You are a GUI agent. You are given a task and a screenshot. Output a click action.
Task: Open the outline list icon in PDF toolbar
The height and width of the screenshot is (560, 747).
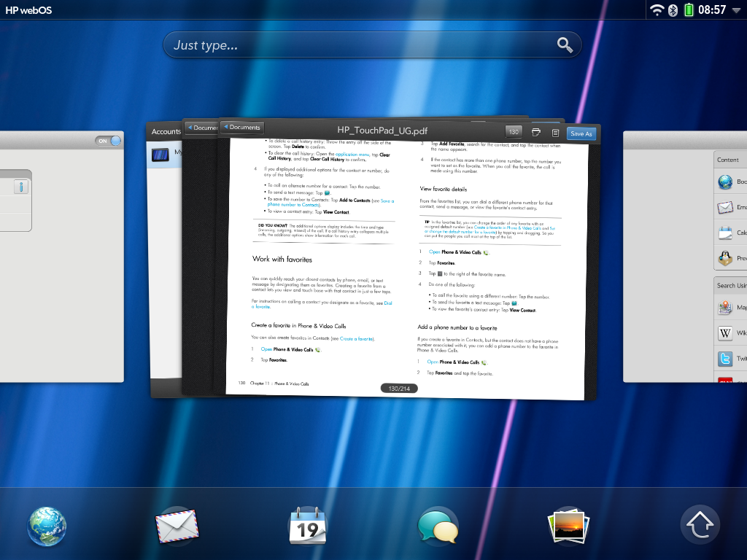[x=555, y=133]
